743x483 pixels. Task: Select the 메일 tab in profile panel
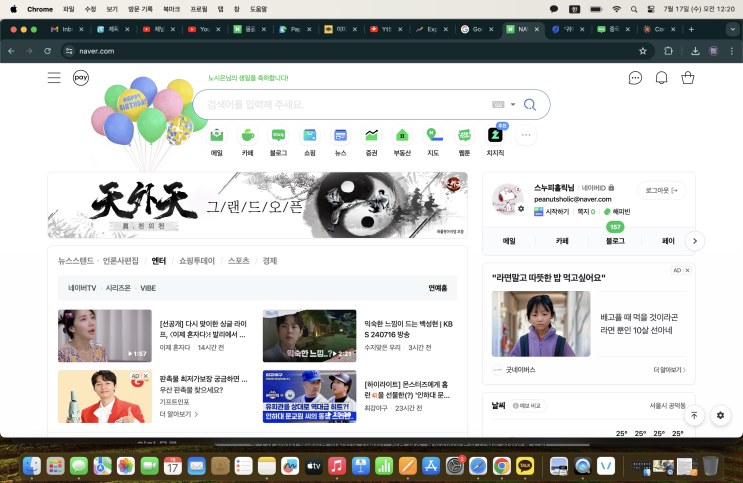point(509,241)
